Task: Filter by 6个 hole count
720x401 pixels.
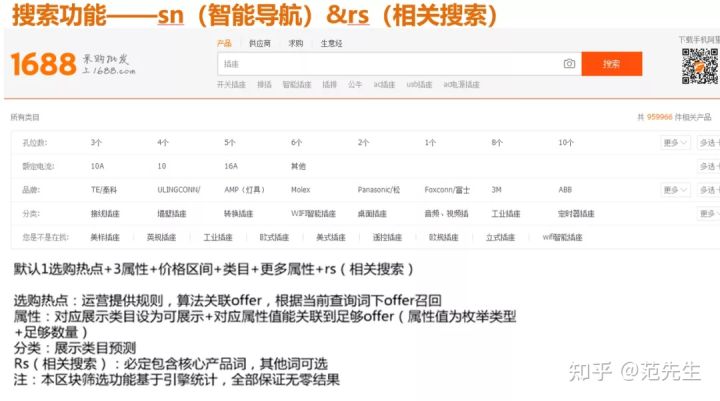Action: [297, 143]
